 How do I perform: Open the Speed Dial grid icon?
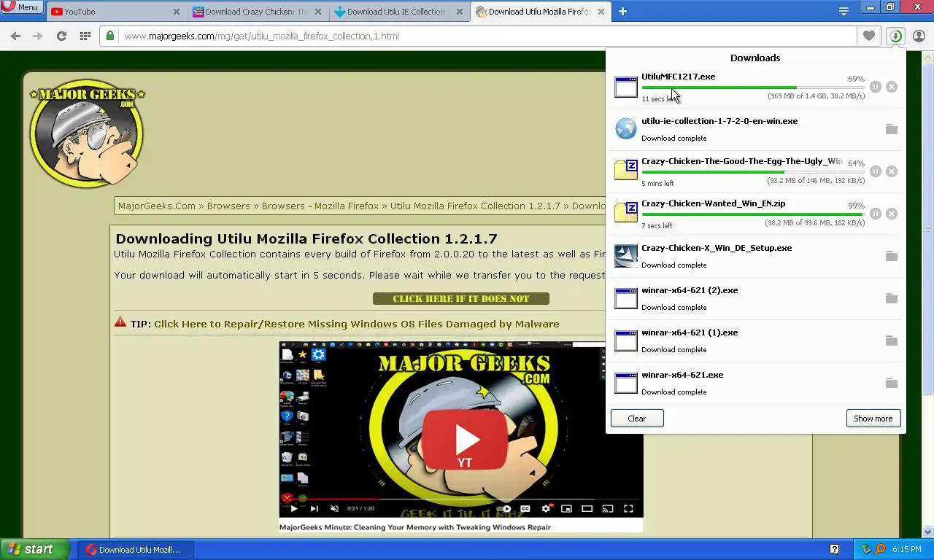pyautogui.click(x=85, y=36)
